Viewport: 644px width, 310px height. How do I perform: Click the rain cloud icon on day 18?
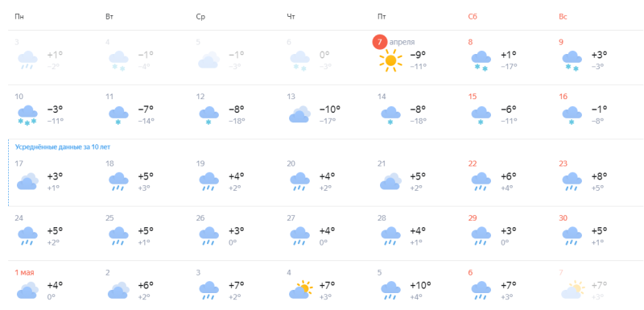[118, 182]
